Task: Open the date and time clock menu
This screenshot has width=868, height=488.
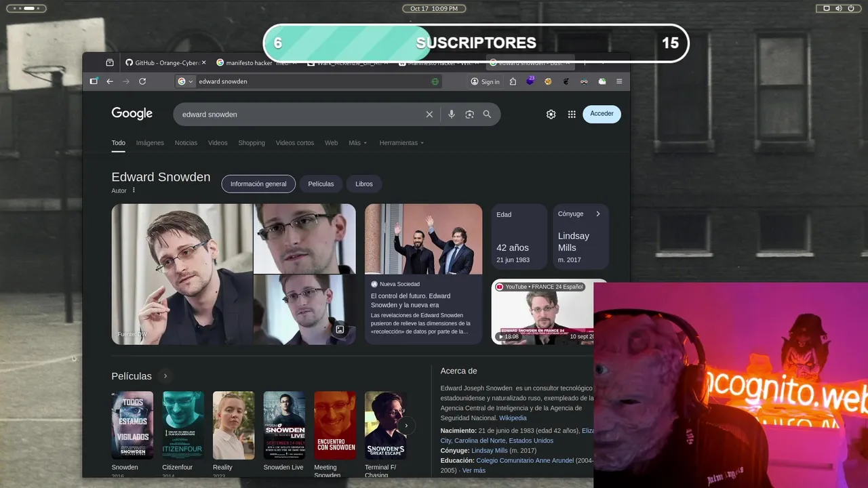Action: point(434,8)
